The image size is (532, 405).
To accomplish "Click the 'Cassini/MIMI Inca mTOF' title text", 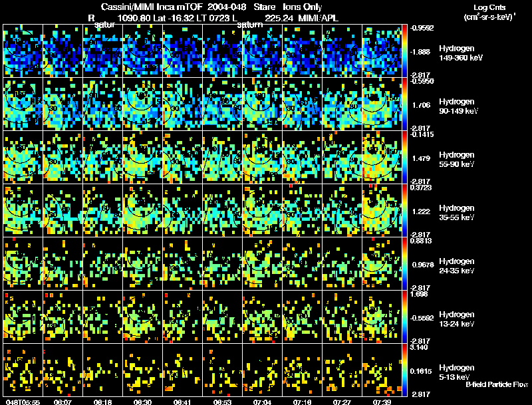I will pos(152,7).
